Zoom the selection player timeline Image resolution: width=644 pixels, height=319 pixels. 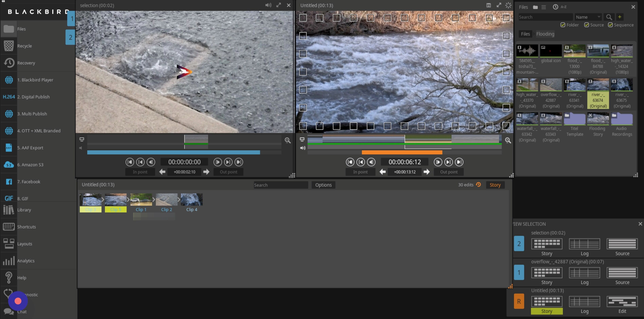click(288, 140)
